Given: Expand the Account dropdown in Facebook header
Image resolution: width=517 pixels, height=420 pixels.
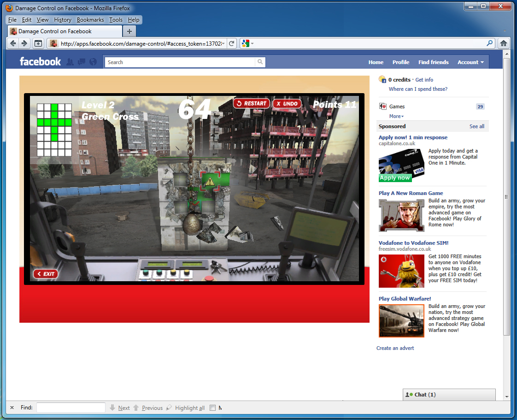Looking at the screenshot, I should 470,62.
